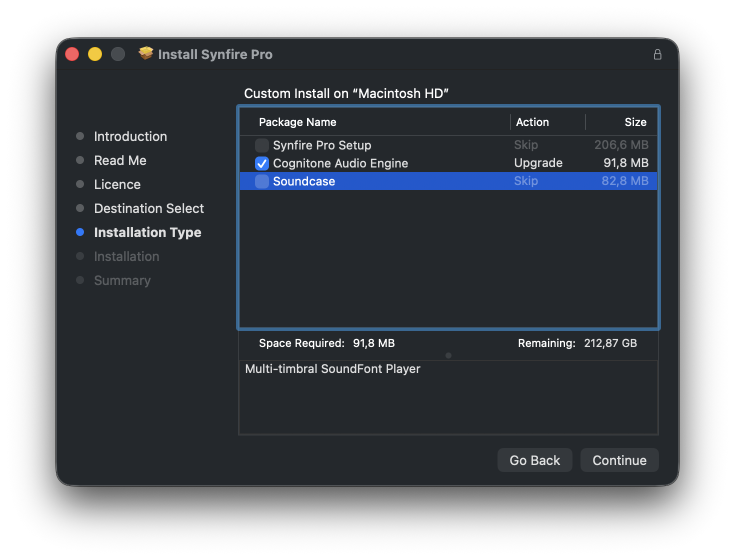Click the Installation Type step
Image resolution: width=735 pixels, height=560 pixels.
tap(147, 232)
